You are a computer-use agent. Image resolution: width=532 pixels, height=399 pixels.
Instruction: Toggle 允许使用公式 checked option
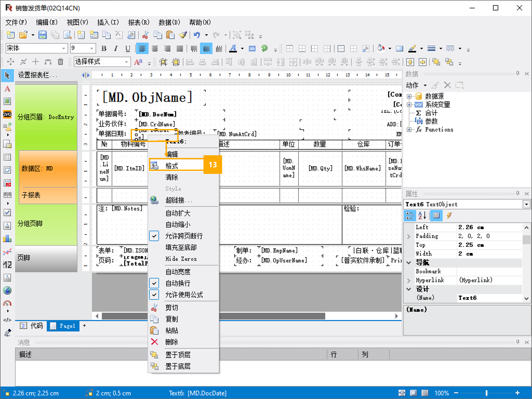[x=184, y=295]
